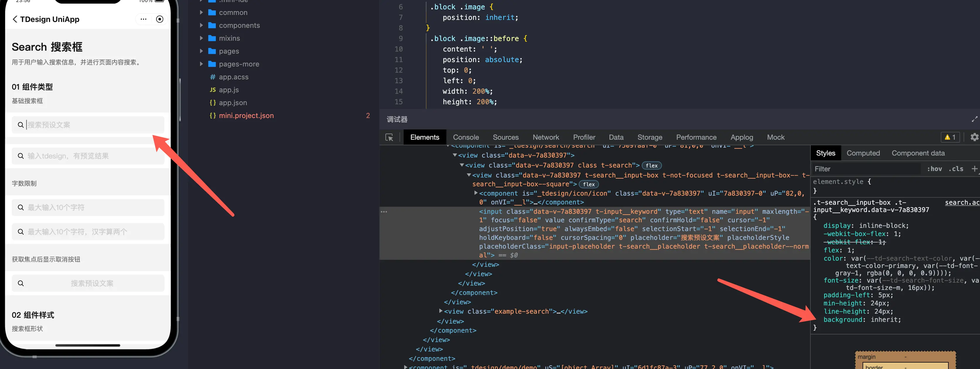The height and width of the screenshot is (369, 980).
Task: Open the Computed styles tab
Action: pyautogui.click(x=863, y=153)
